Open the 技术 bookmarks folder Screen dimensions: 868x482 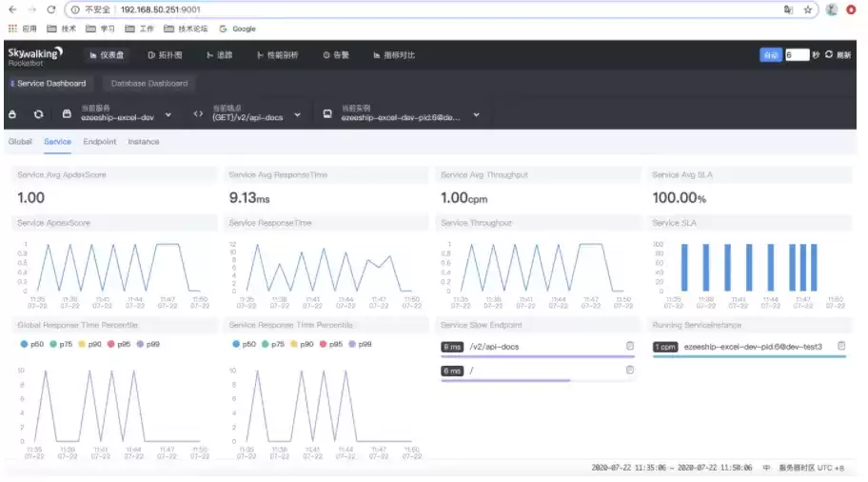click(x=62, y=29)
